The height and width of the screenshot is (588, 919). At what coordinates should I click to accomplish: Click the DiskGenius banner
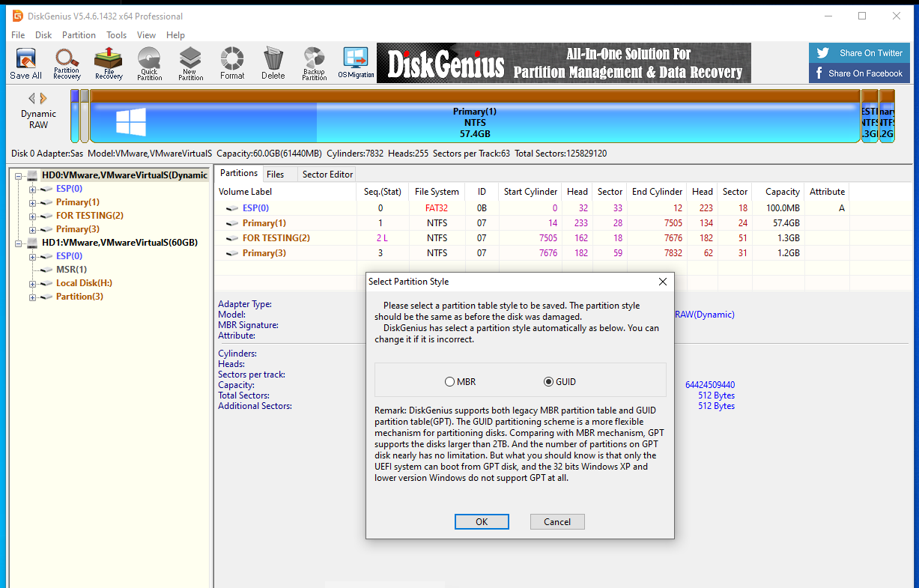pyautogui.click(x=563, y=63)
